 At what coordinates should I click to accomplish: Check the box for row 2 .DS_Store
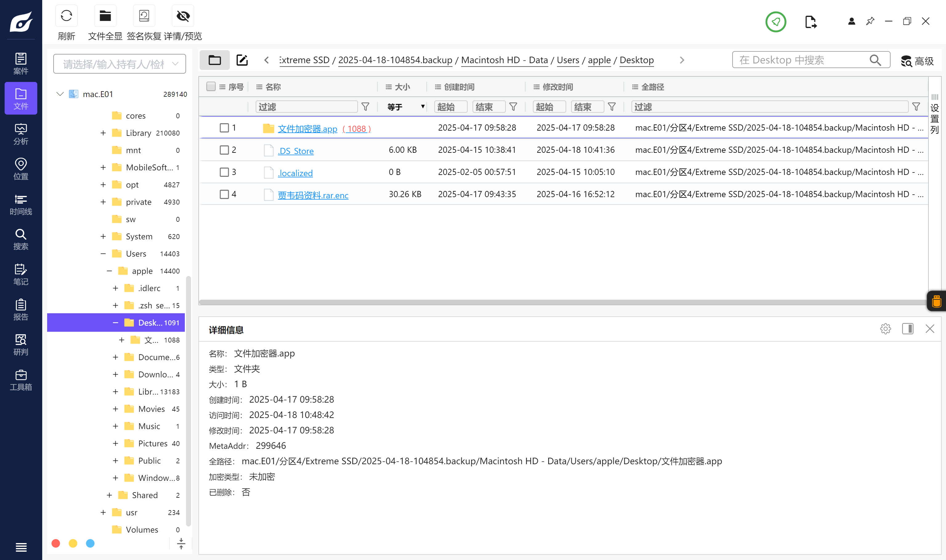pos(224,150)
